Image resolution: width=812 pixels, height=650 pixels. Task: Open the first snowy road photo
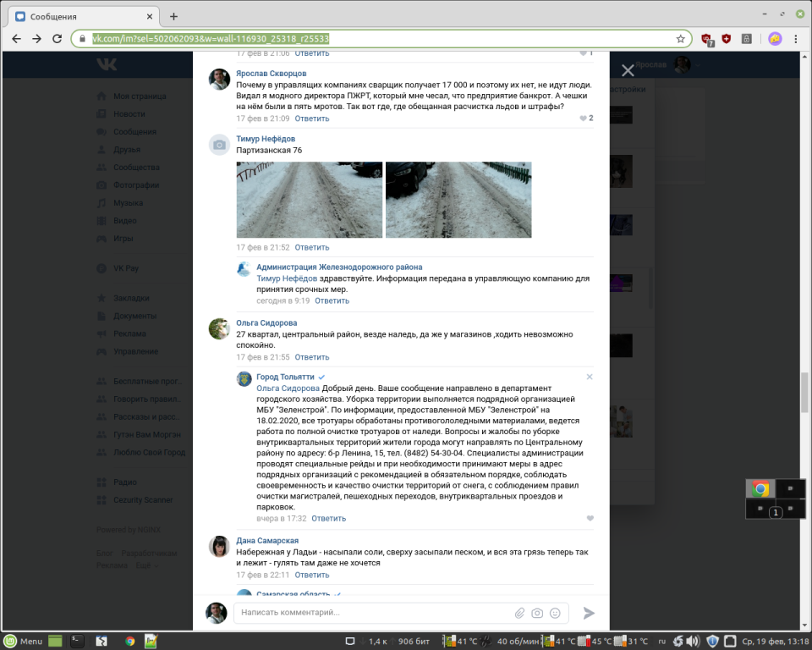tap(309, 200)
